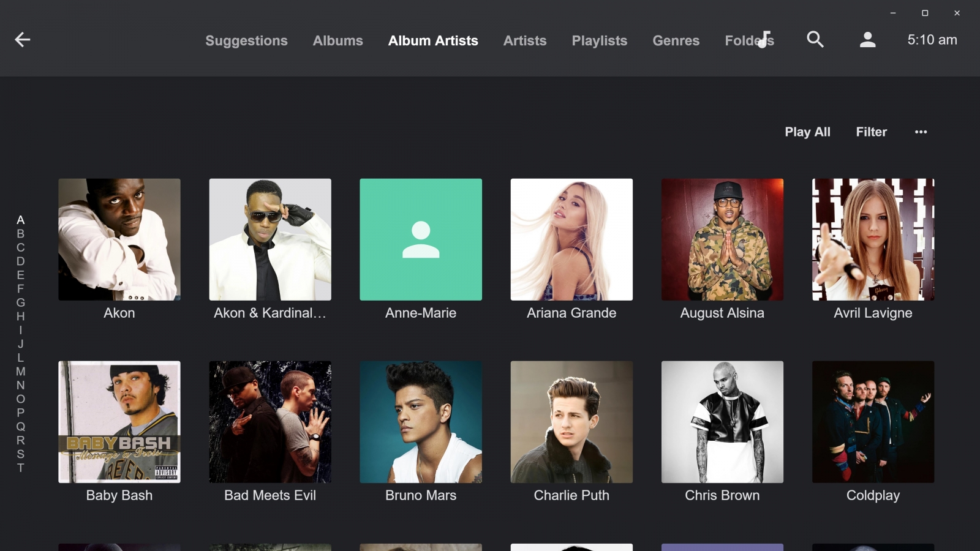
Task: Switch to the Suggestions tab
Action: (246, 40)
